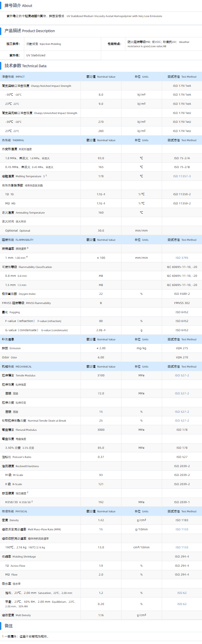Open ISO 1133 link in Melt Mass-Flow Rate row
The image size is (202, 644).
182,529
